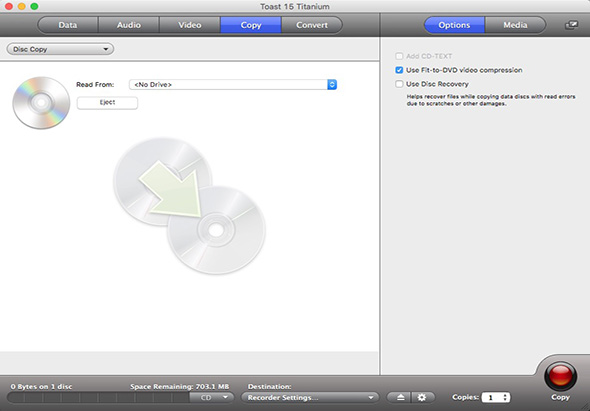Image resolution: width=590 pixels, height=411 pixels.
Task: Switch to the Data tab
Action: [68, 25]
